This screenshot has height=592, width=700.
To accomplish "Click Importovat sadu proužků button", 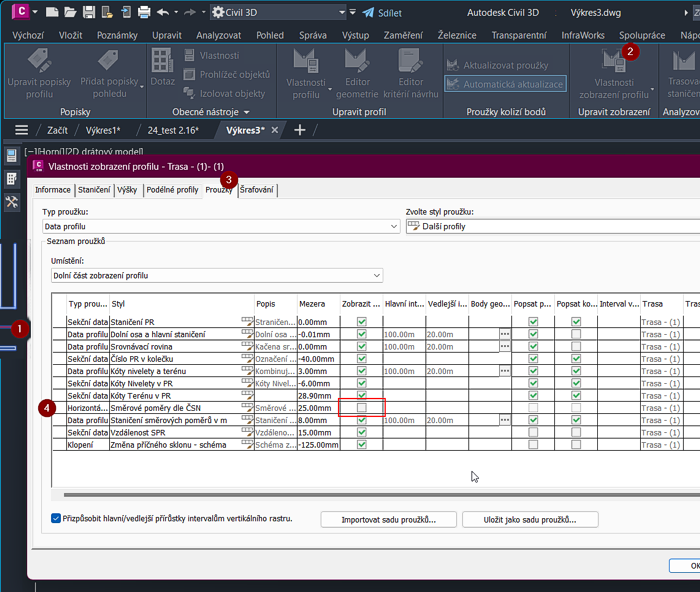I will 391,519.
